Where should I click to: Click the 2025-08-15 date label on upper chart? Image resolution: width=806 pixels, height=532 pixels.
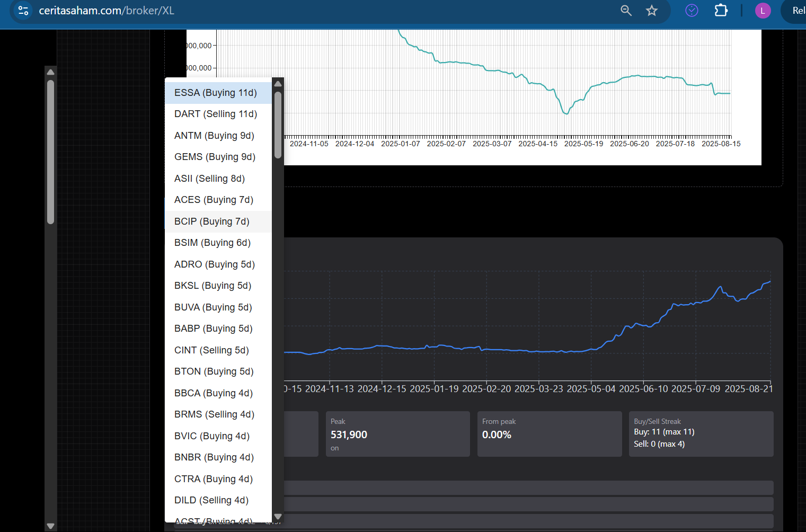point(721,144)
